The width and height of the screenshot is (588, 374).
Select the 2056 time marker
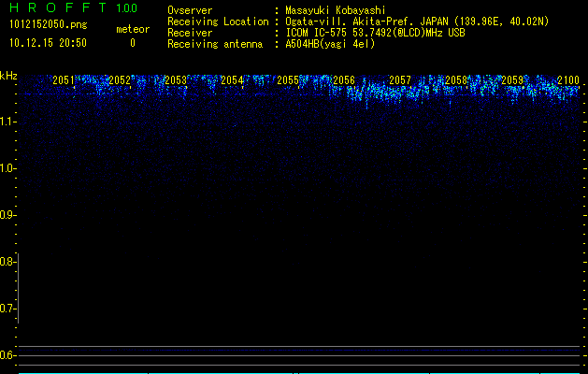(x=344, y=80)
